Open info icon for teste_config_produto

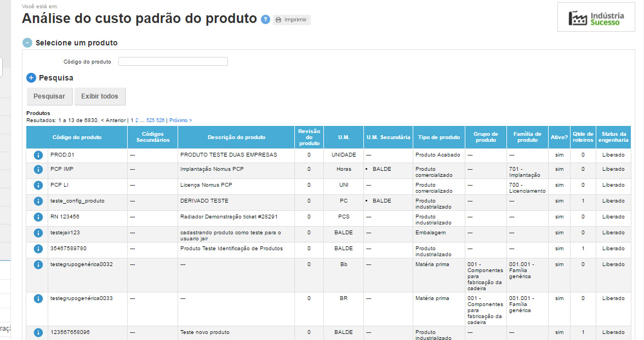[38, 201]
